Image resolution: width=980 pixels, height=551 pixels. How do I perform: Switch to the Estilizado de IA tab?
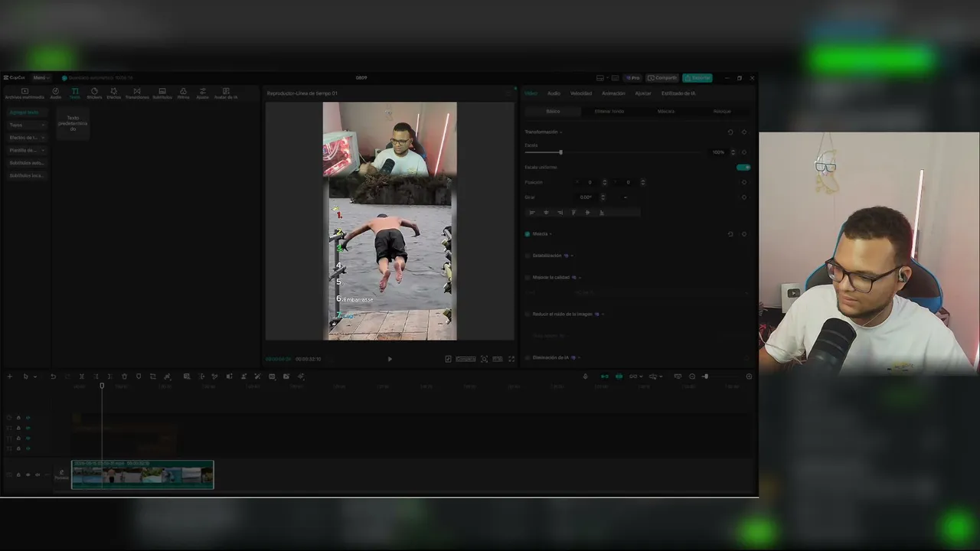678,93
